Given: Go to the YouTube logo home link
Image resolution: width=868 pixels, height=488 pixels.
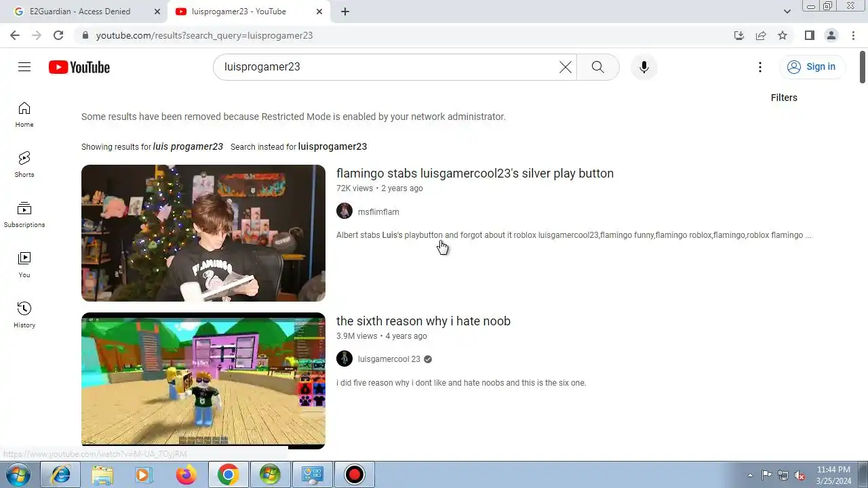Looking at the screenshot, I should tap(79, 67).
